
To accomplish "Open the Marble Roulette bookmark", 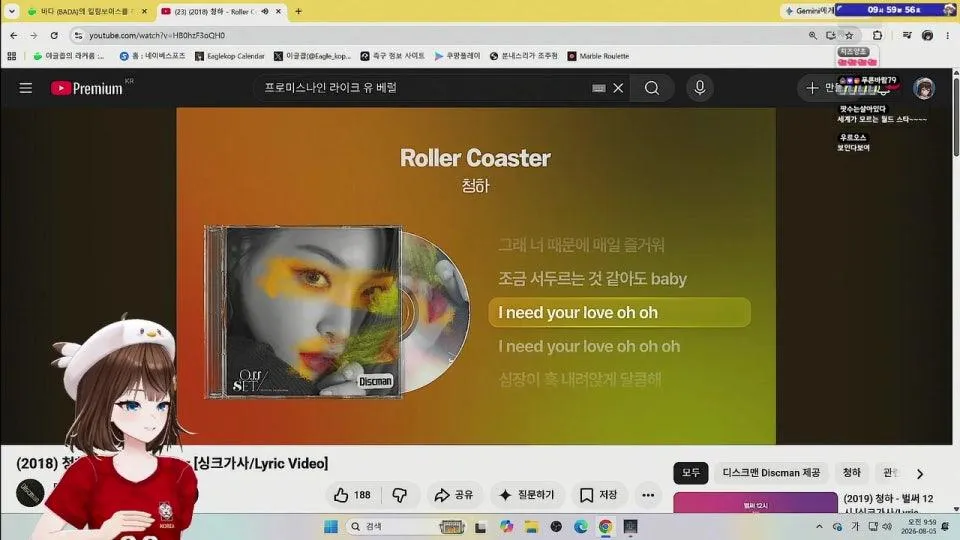I will [598, 56].
